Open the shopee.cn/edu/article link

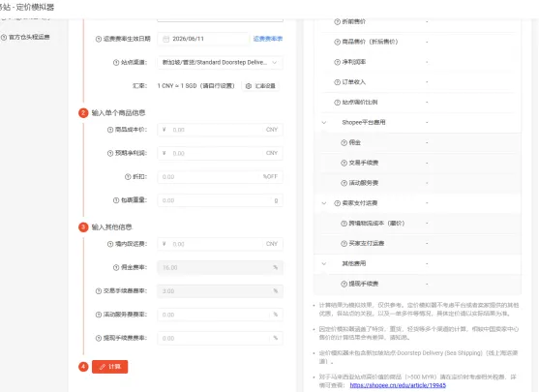398,385
